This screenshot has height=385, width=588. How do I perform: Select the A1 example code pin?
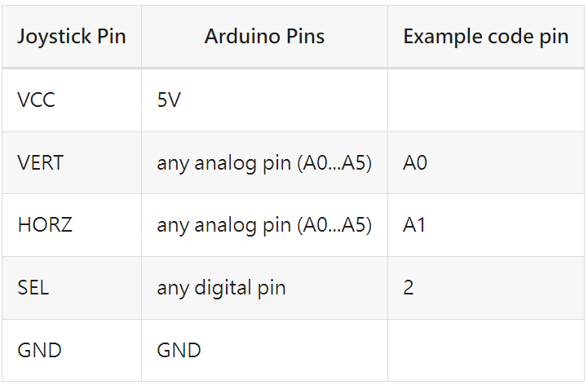click(x=485, y=225)
